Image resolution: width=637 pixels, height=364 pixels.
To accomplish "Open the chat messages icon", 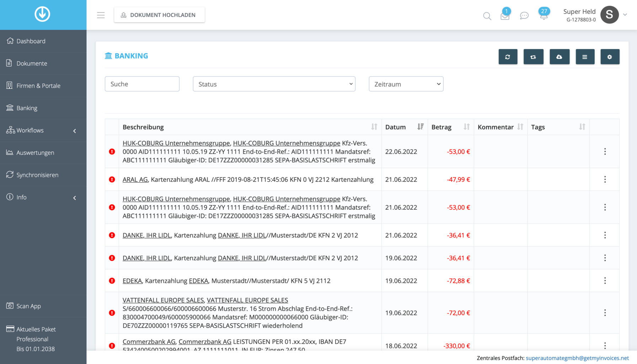I will click(x=524, y=16).
